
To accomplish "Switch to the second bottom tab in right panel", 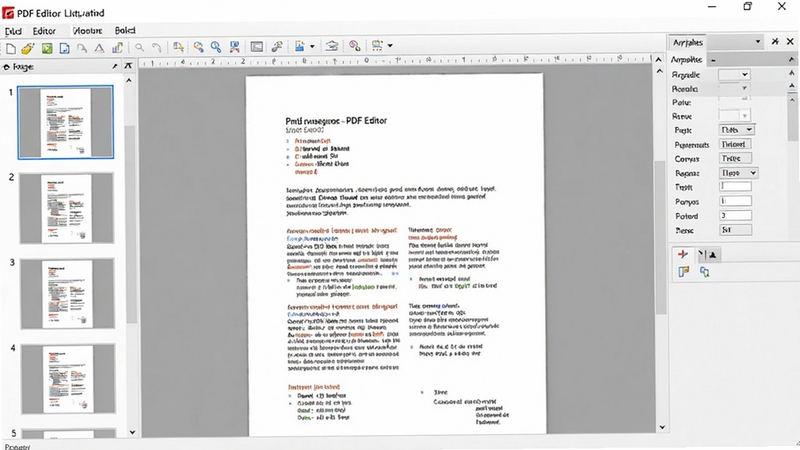I will click(709, 254).
